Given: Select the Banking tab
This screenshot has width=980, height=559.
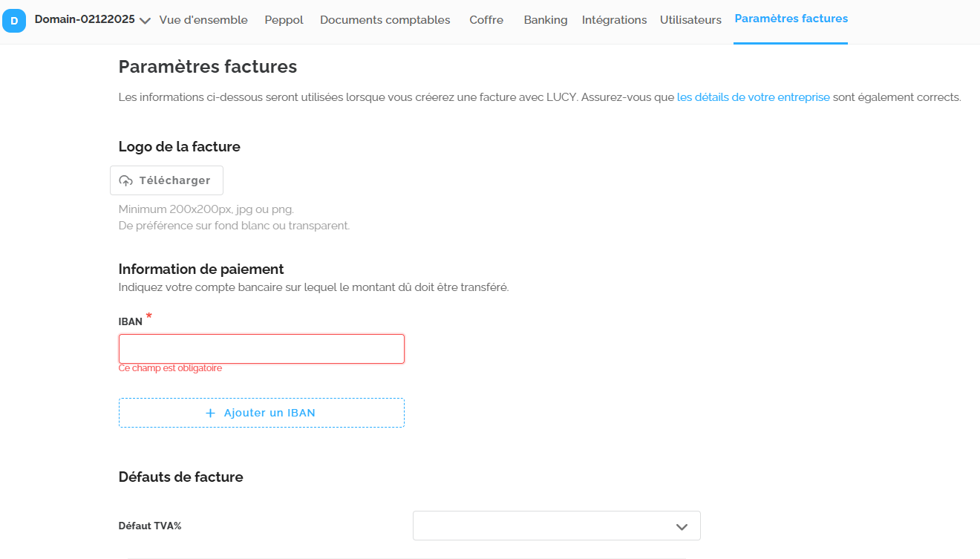Looking at the screenshot, I should (x=545, y=20).
